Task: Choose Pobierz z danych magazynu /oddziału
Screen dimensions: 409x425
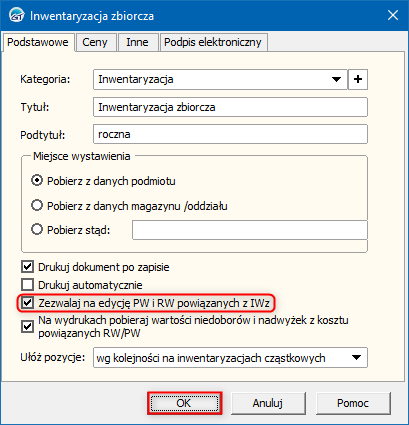Action: 37,206
